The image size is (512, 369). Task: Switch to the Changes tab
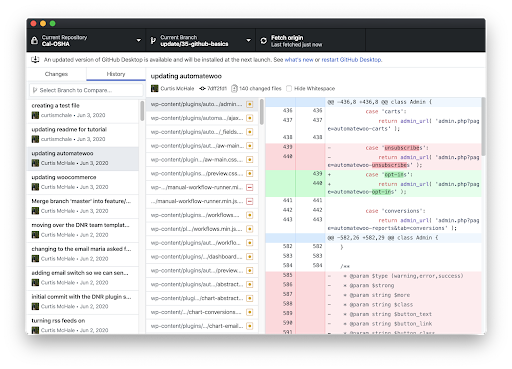pos(56,74)
